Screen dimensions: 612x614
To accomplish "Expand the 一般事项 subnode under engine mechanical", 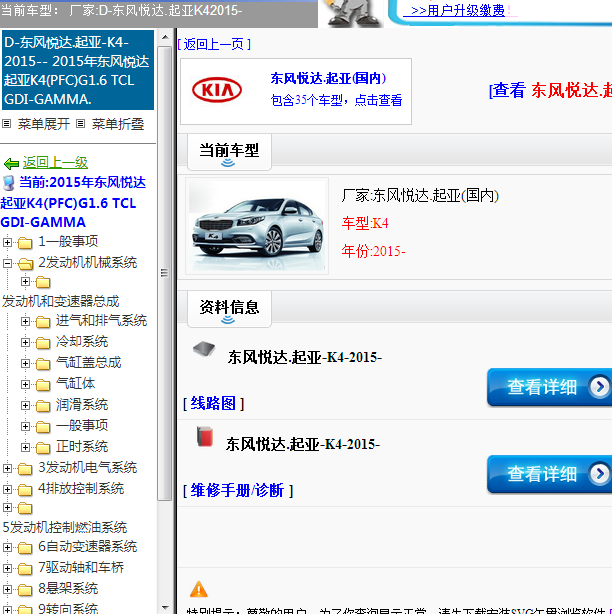I will coord(25,426).
